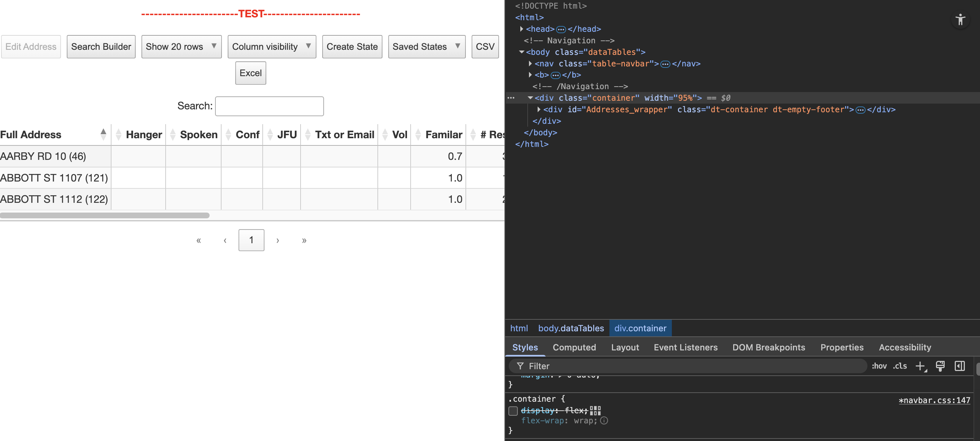Toggle the .cls class editor
The width and height of the screenshot is (980, 441).
pyautogui.click(x=900, y=366)
